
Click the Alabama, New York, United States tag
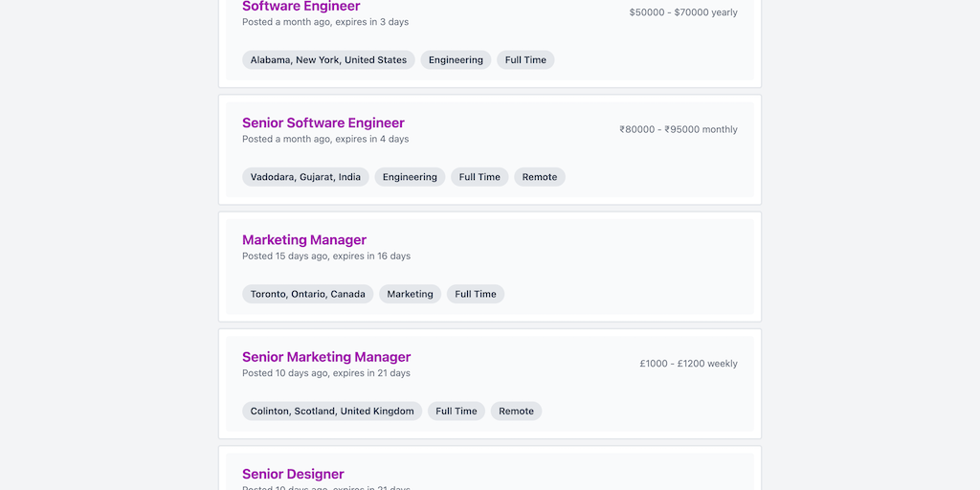(328, 59)
